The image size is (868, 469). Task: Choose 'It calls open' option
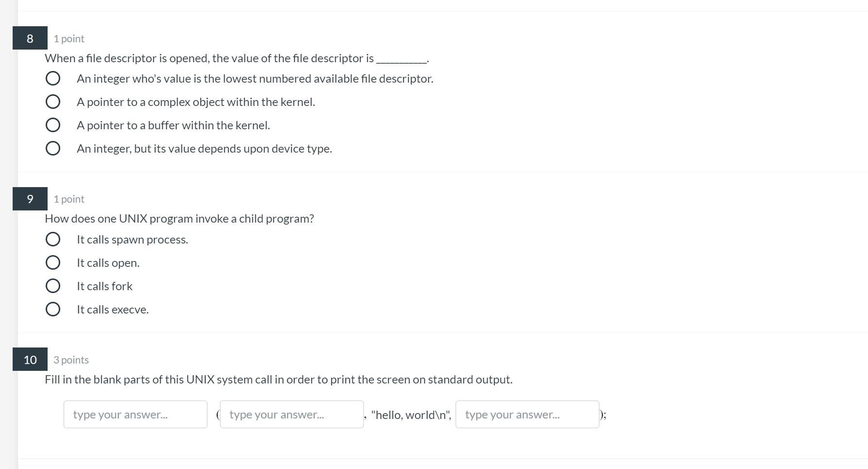(53, 262)
